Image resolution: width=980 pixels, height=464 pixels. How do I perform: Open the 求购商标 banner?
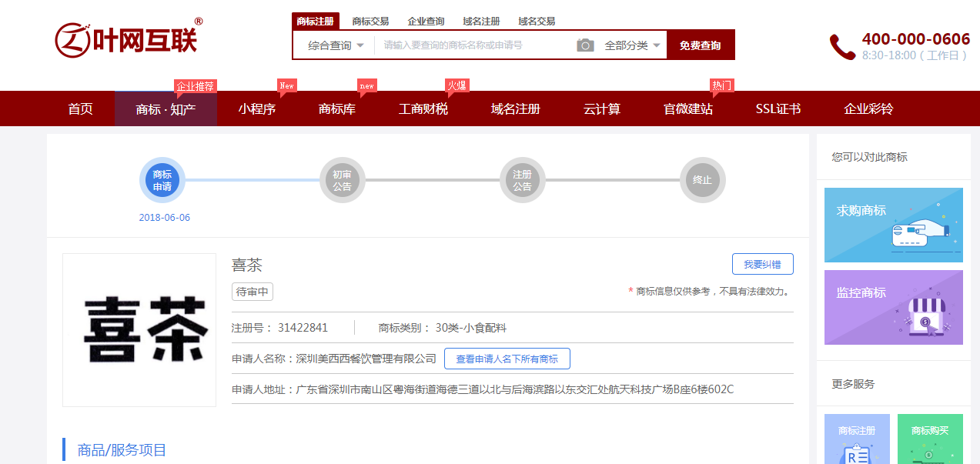pos(893,225)
